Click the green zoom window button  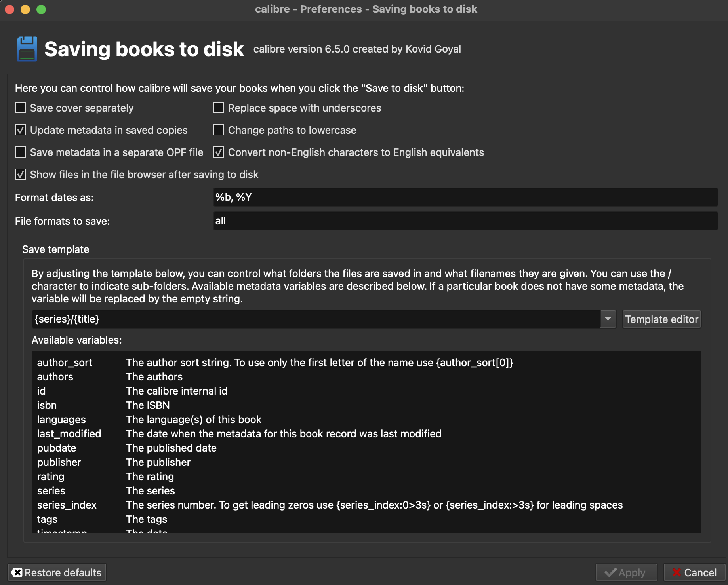[x=41, y=9]
